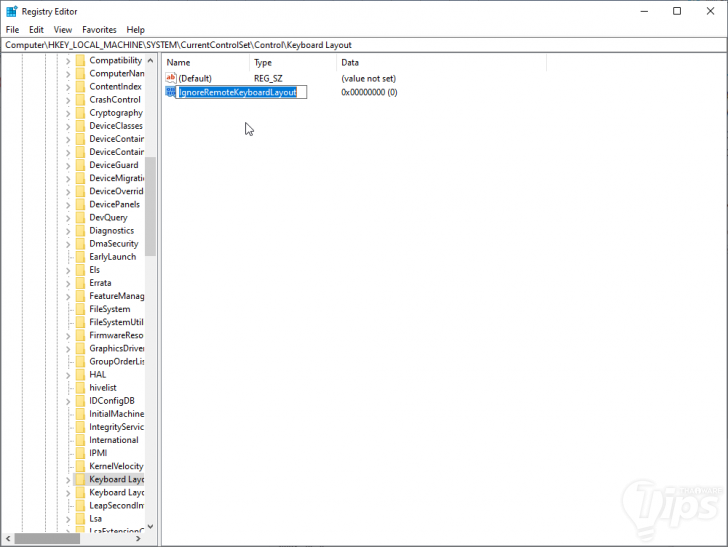
Task: Select the CrashControl folder icon
Action: click(x=81, y=99)
